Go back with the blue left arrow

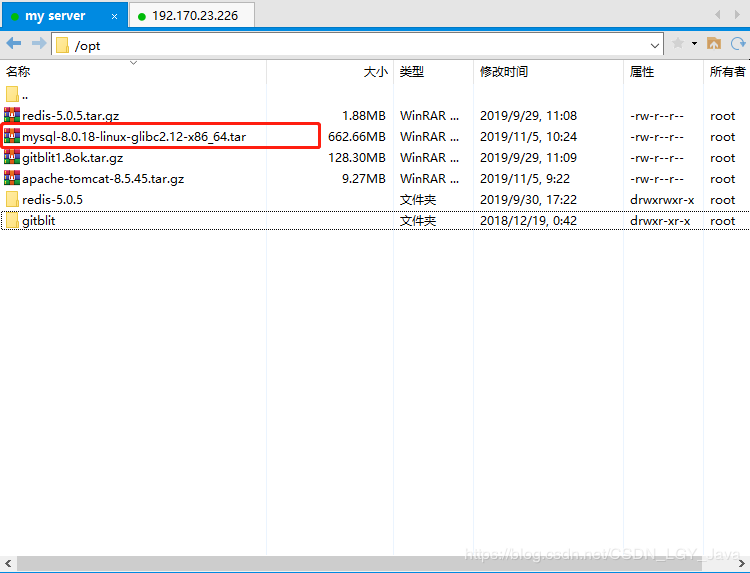[13, 44]
